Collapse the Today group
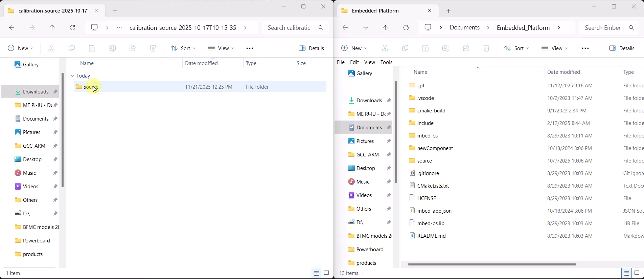 pyautogui.click(x=73, y=76)
